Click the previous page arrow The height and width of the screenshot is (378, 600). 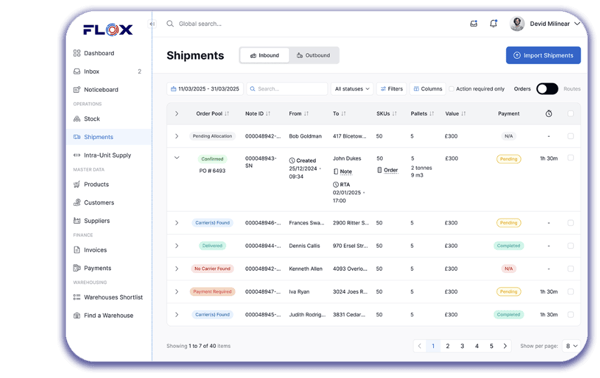point(419,346)
